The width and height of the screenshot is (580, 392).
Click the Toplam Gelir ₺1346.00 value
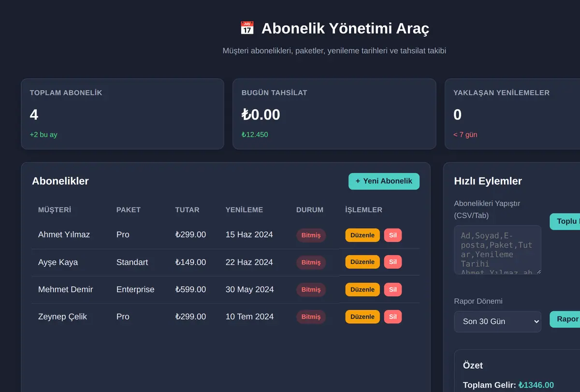click(536, 385)
